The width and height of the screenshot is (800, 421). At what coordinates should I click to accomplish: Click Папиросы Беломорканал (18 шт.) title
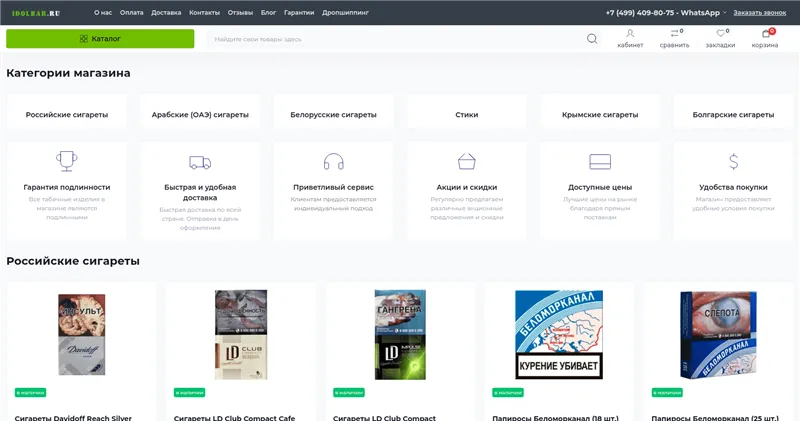pos(555,417)
